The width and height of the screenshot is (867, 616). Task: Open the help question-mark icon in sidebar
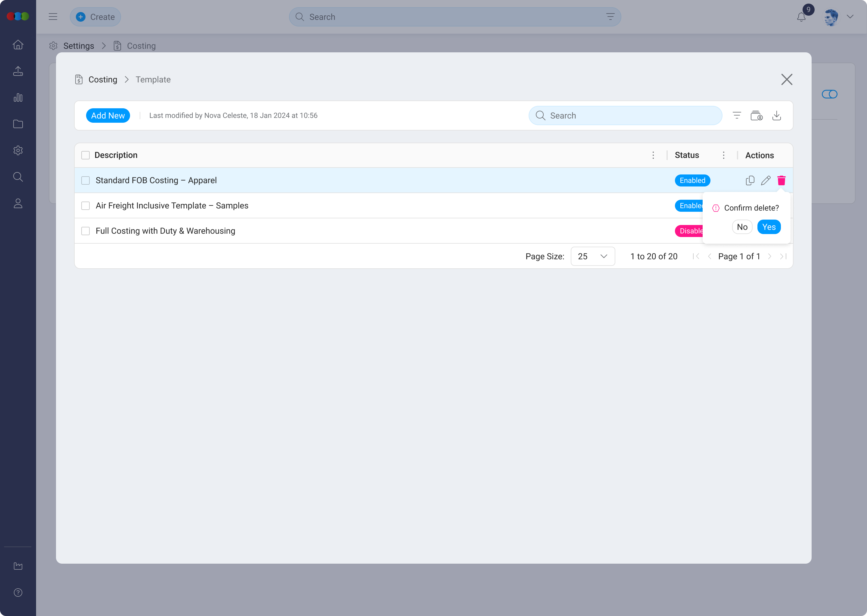pos(18,593)
